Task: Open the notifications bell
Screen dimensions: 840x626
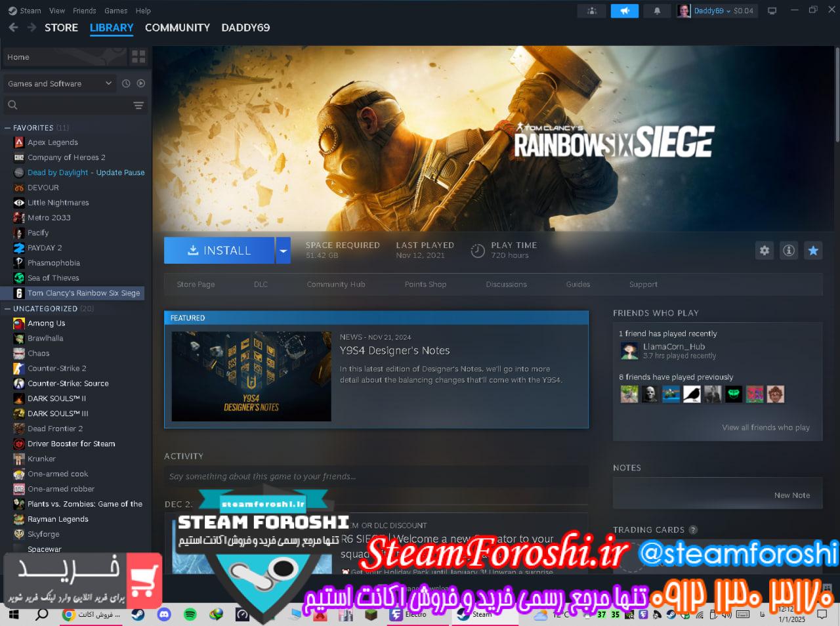Action: pos(657,10)
